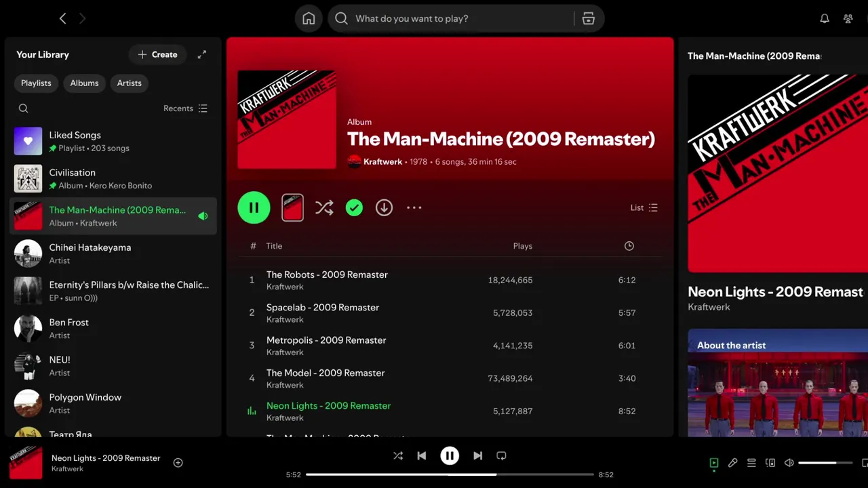
Task: Open About the artist card
Action: pos(778,383)
